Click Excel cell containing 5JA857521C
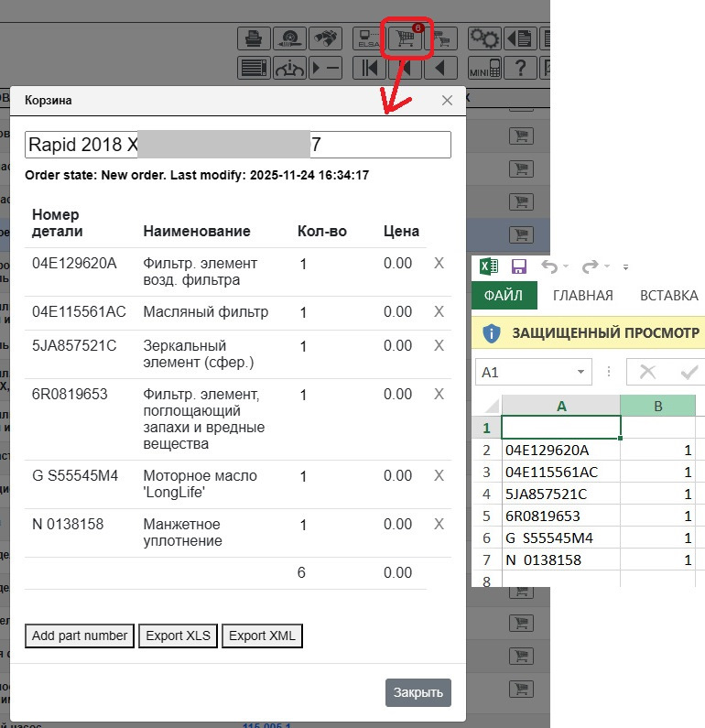The width and height of the screenshot is (705, 728). 561,494
